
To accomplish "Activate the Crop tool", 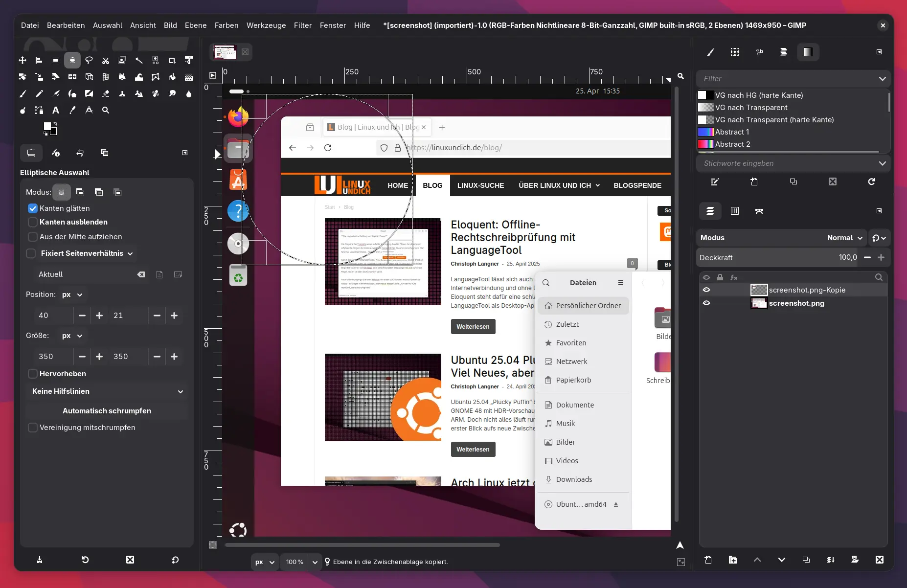I will pyautogui.click(x=172, y=60).
